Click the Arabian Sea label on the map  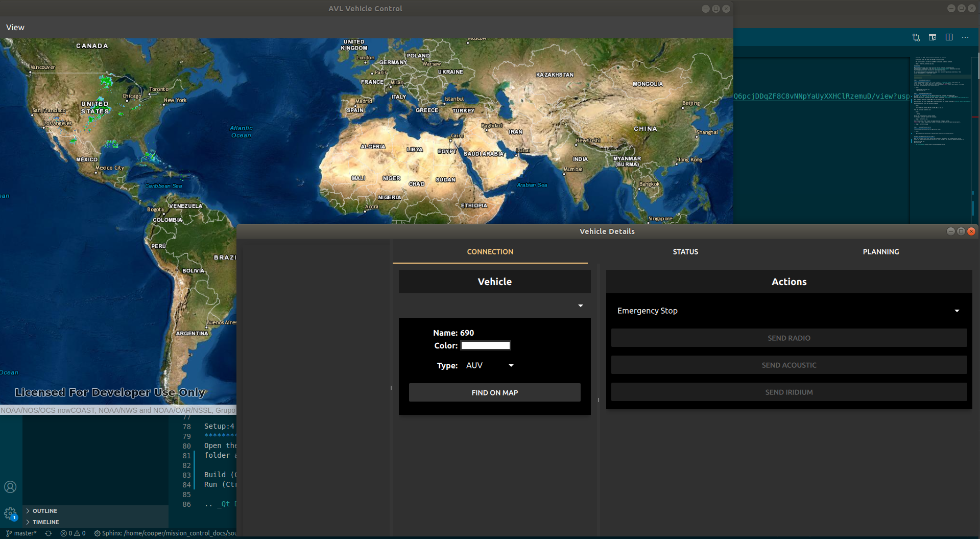click(x=532, y=185)
